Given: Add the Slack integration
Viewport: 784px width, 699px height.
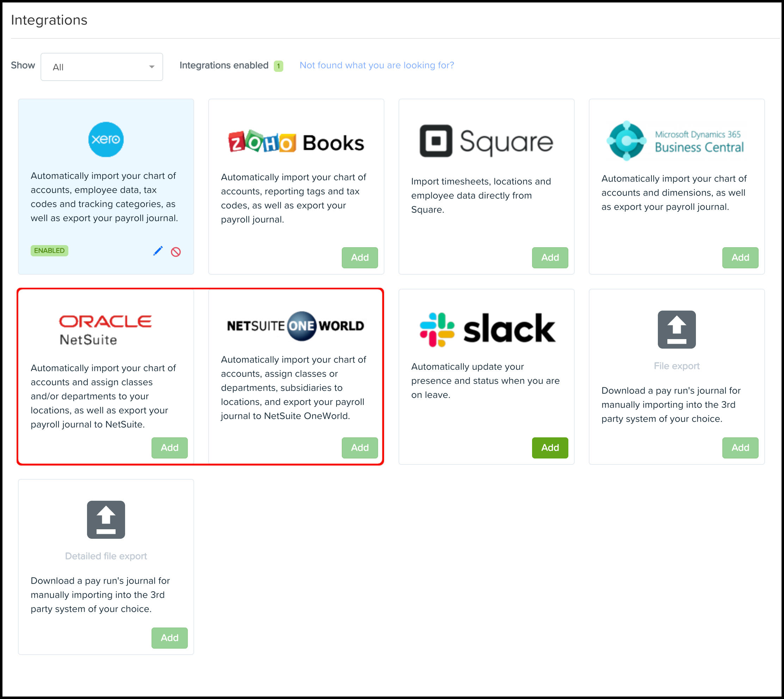Looking at the screenshot, I should click(x=550, y=448).
